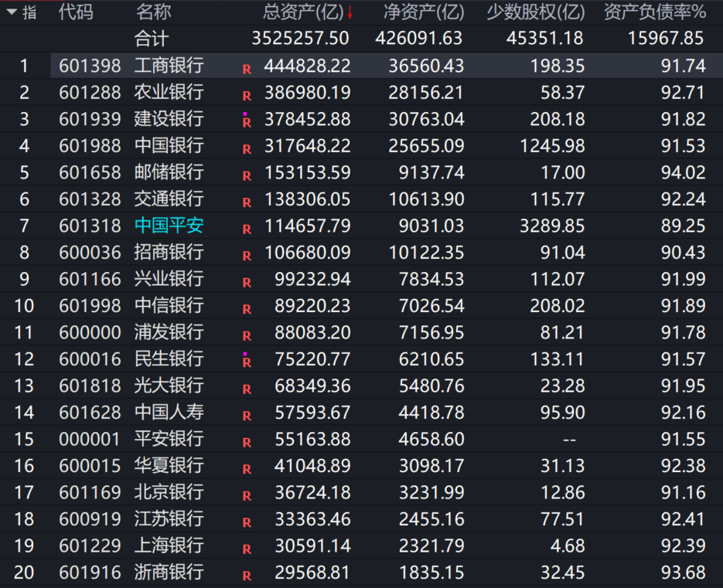Click the R icon in the 兴业银行 row
723x588 pixels.
coord(247,283)
